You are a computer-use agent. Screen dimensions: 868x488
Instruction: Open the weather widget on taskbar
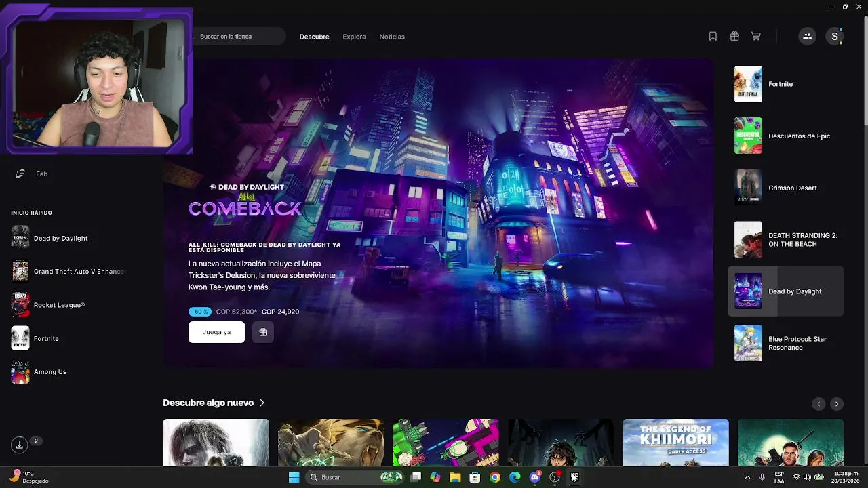[x=29, y=477]
